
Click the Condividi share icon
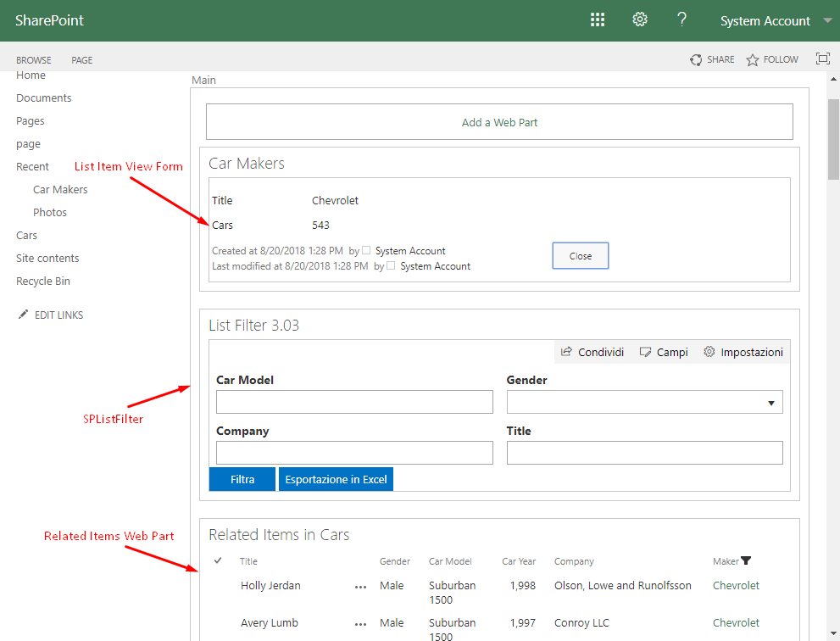click(x=566, y=352)
